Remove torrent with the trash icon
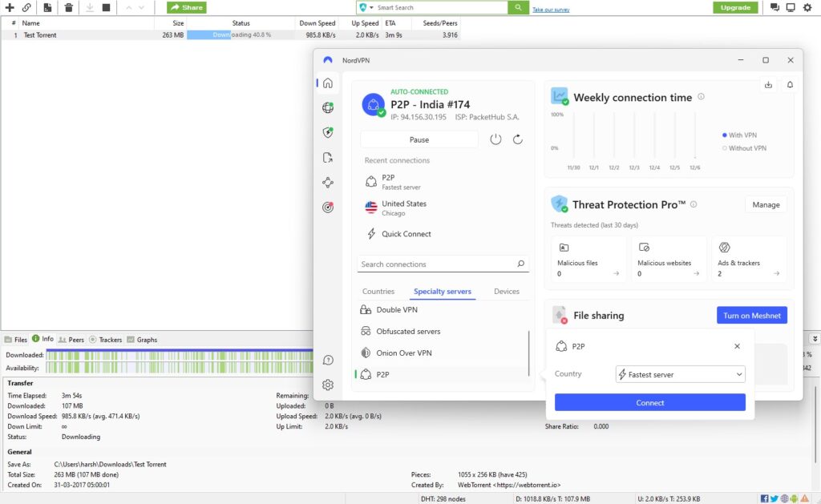The height and width of the screenshot is (504, 821). pos(68,8)
